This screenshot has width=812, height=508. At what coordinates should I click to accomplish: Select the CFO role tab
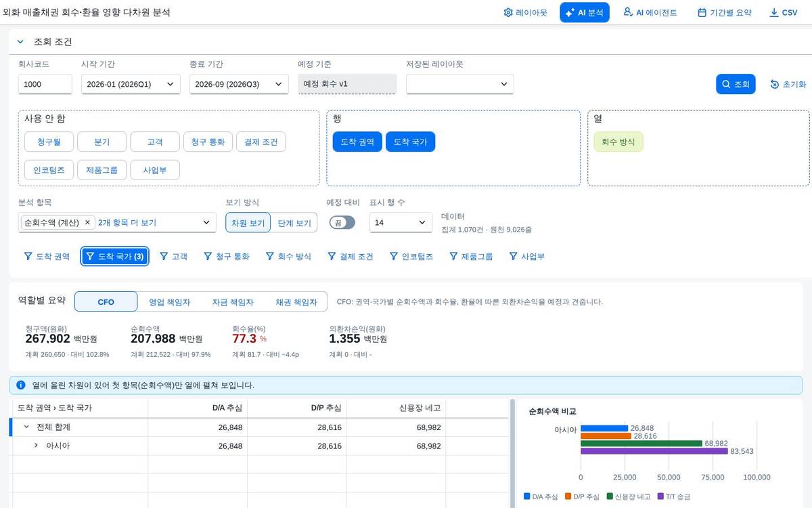pos(106,302)
